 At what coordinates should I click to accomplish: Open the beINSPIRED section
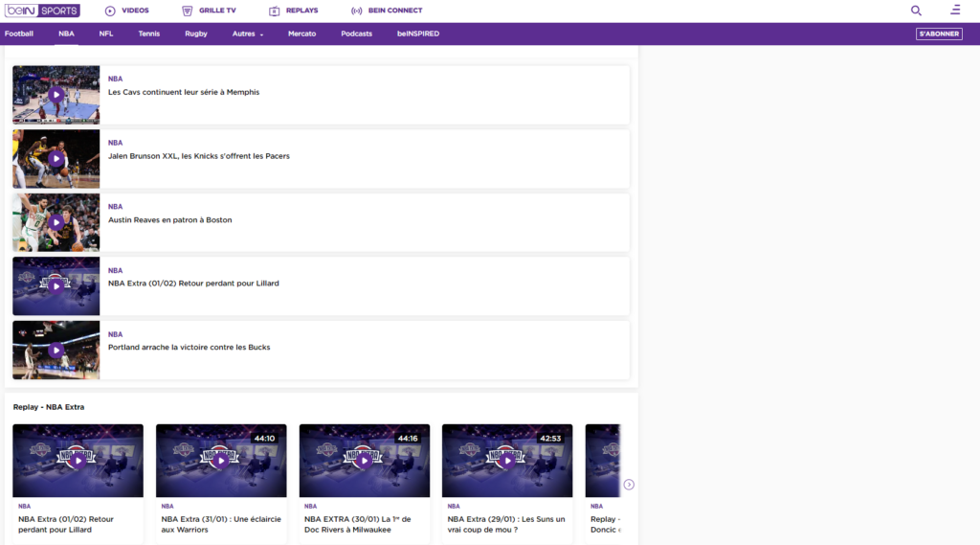(418, 34)
